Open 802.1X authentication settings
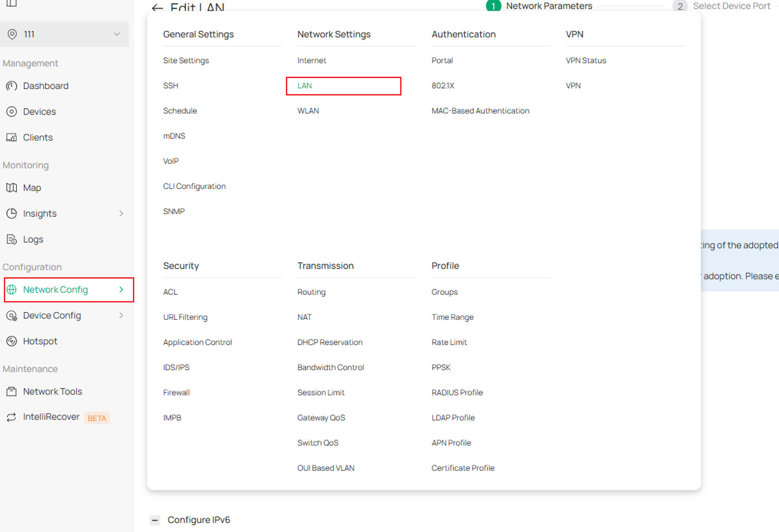This screenshot has width=779, height=532. click(x=443, y=85)
